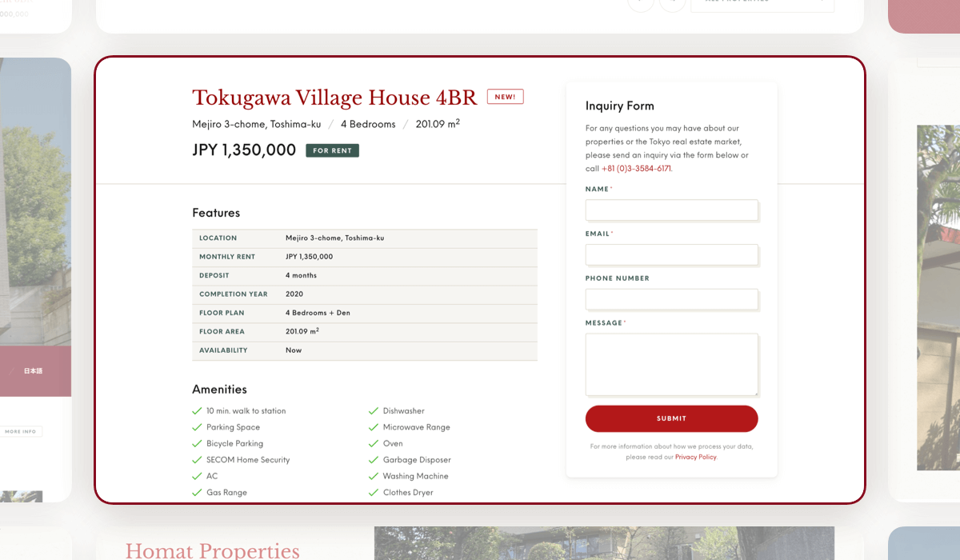Click the checkmark beside SECOM Home Security
Image resolution: width=960 pixels, height=560 pixels.
197,460
